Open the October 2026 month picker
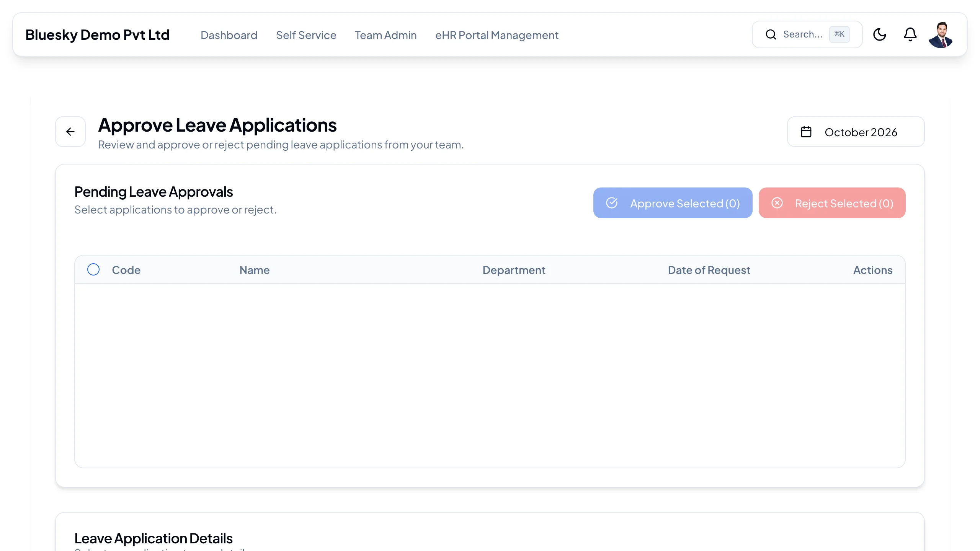 coord(856,132)
